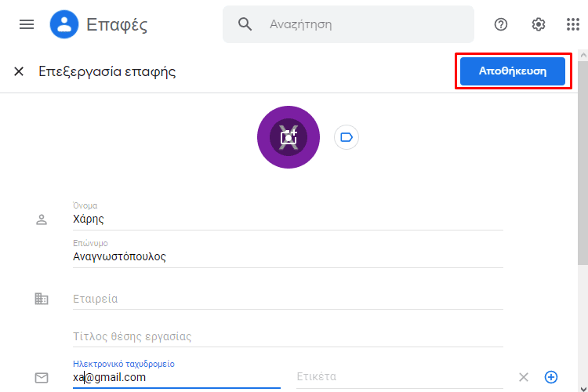Click the Τίτλος θέσης εργασίας field
The height and width of the screenshot is (392, 588).
pyautogui.click(x=288, y=336)
